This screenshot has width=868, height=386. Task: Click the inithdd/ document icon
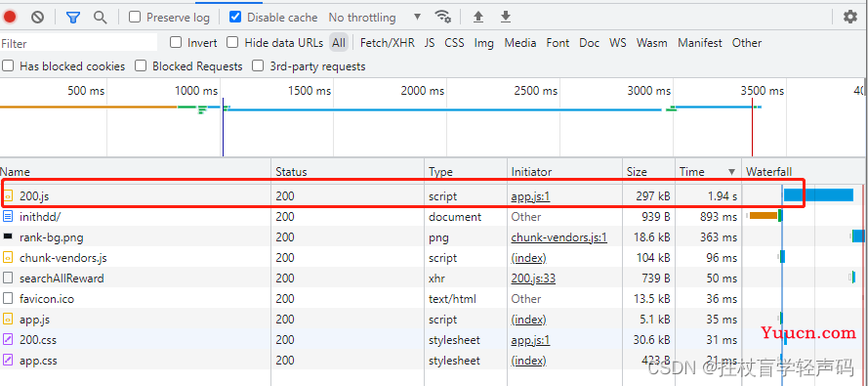(x=8, y=217)
